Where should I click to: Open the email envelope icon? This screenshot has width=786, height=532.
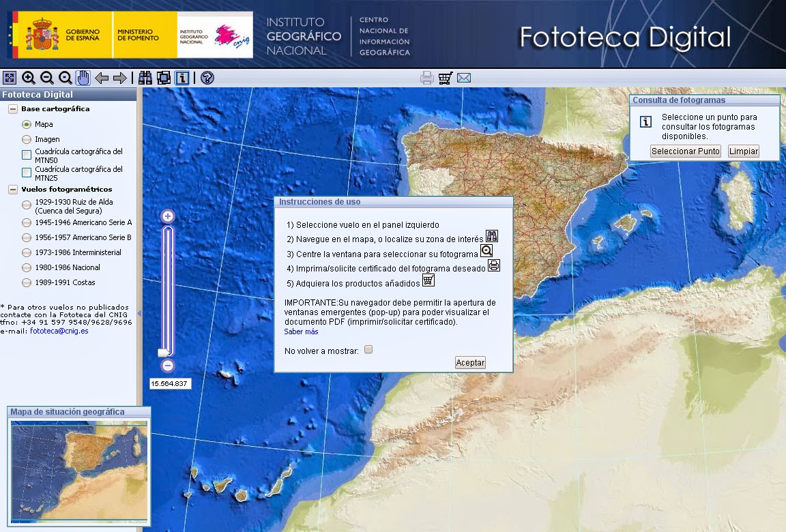point(464,77)
